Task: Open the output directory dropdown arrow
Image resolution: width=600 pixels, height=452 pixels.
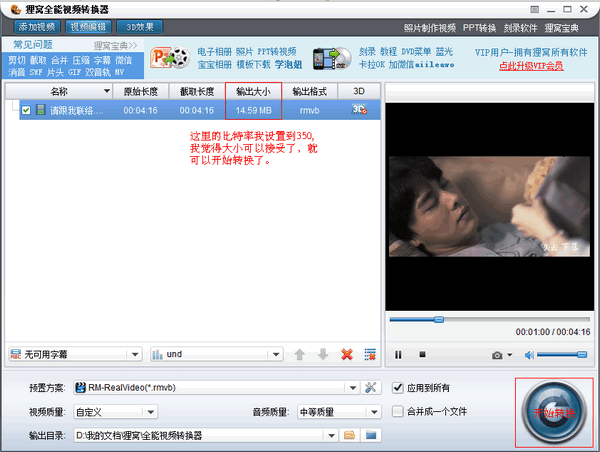Action: pos(331,436)
